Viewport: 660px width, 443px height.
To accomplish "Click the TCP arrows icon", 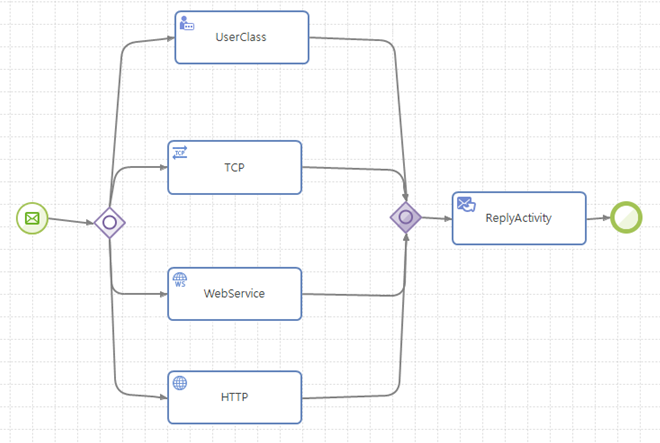I will point(180,152).
